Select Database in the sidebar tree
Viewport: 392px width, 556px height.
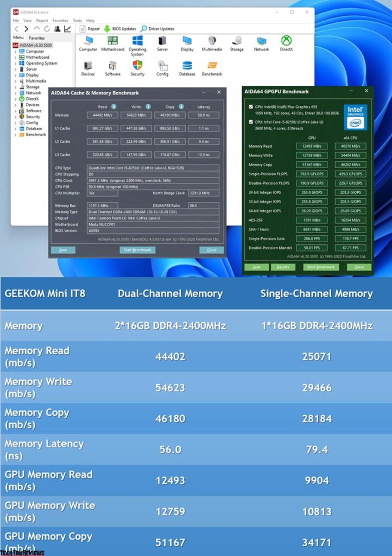(x=31, y=129)
